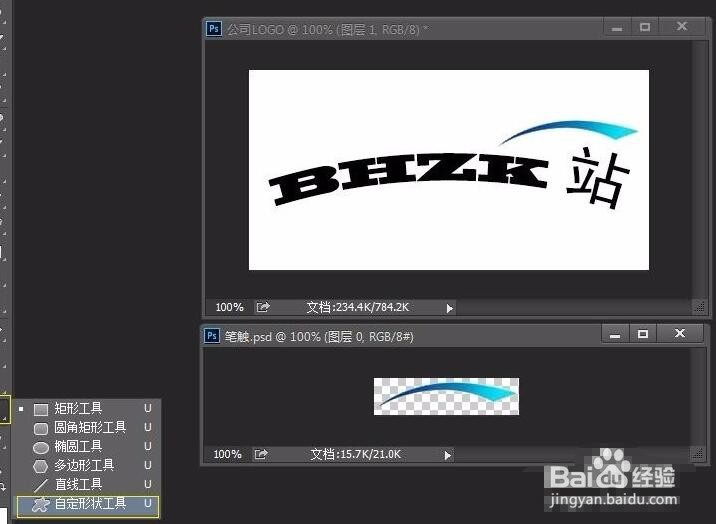Viewport: 716px width, 524px height.
Task: Click the resize grip of 公司LOGO window
Action: [x=700, y=307]
